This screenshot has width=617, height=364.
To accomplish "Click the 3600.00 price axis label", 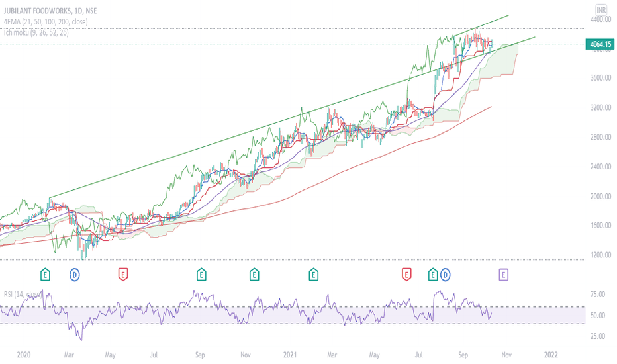I will (601, 78).
